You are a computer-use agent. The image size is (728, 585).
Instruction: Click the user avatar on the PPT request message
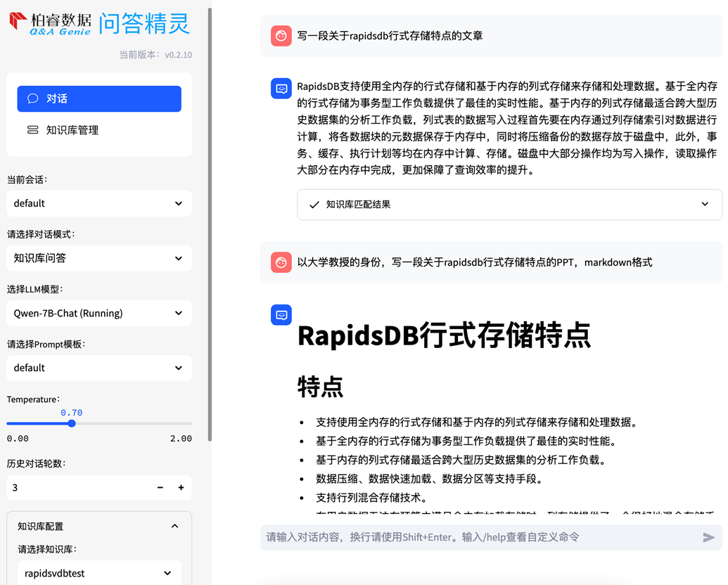281,262
